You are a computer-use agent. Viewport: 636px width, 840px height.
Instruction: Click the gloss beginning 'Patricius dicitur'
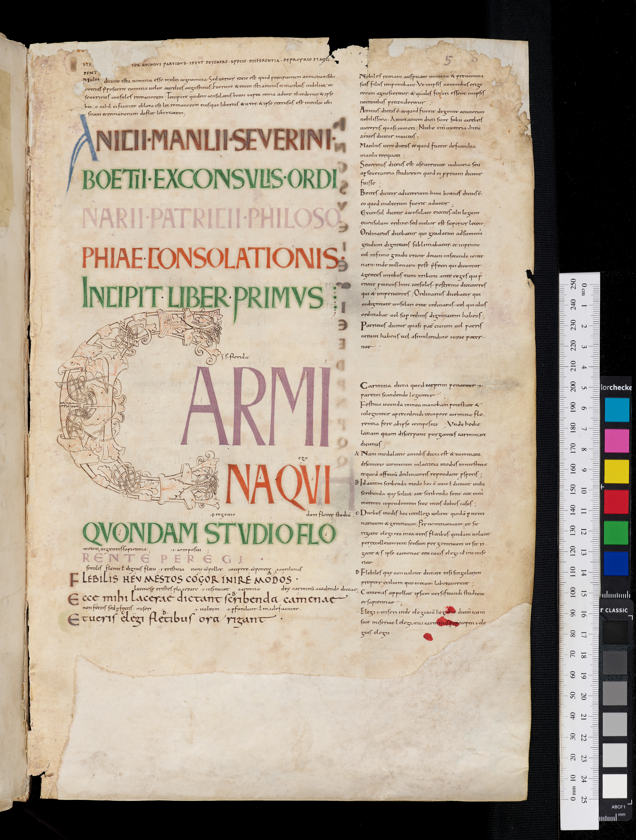click(423, 335)
